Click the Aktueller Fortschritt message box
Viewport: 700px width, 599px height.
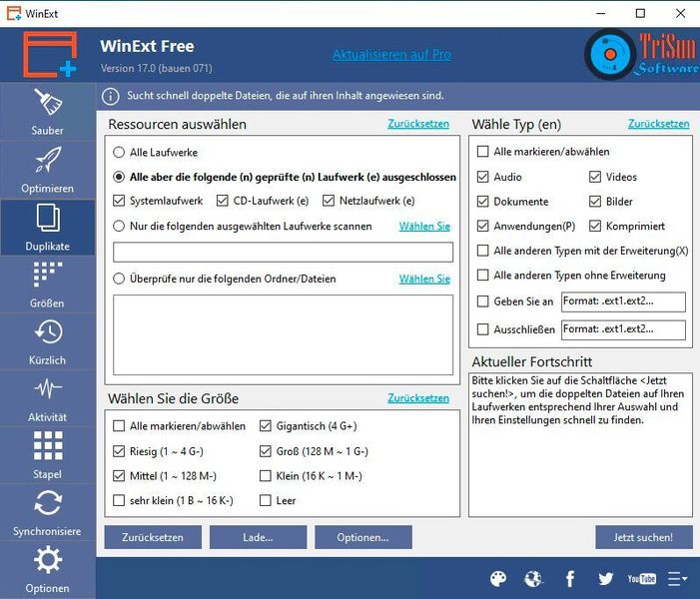[580, 445]
